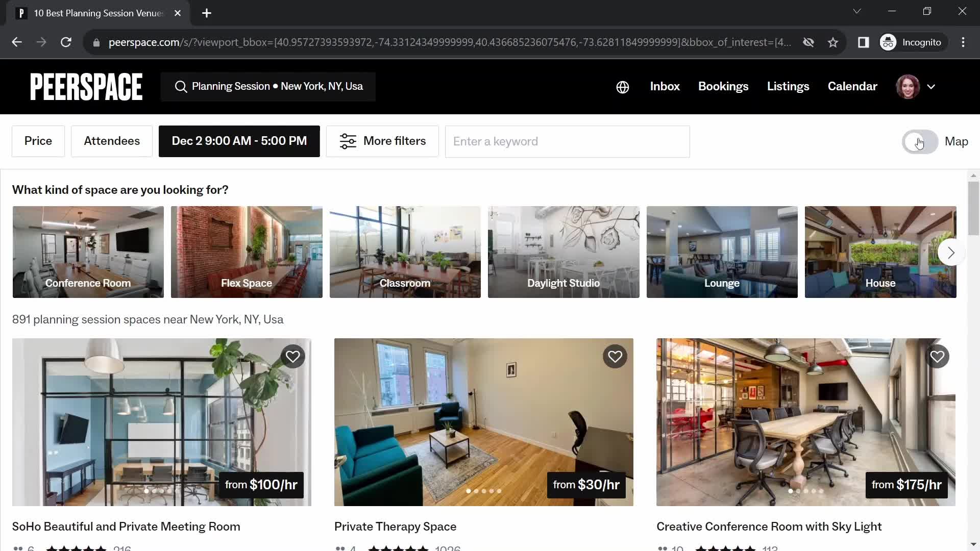980x551 pixels.
Task: Open the Bookings menu item
Action: pyautogui.click(x=724, y=86)
